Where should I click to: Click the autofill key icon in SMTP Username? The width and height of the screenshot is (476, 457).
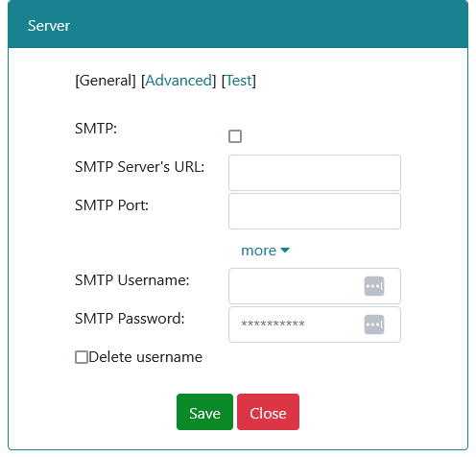(x=374, y=286)
